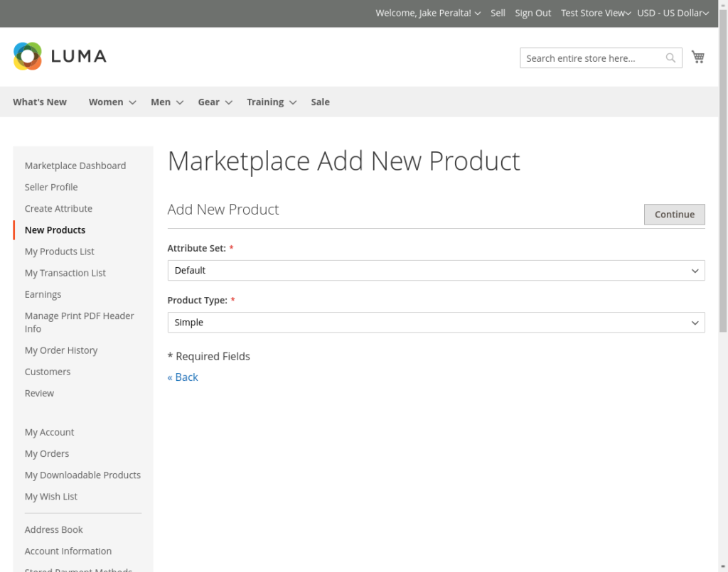The height and width of the screenshot is (572, 728).
Task: Open Marketplace Dashboard in sidebar
Action: 75,166
